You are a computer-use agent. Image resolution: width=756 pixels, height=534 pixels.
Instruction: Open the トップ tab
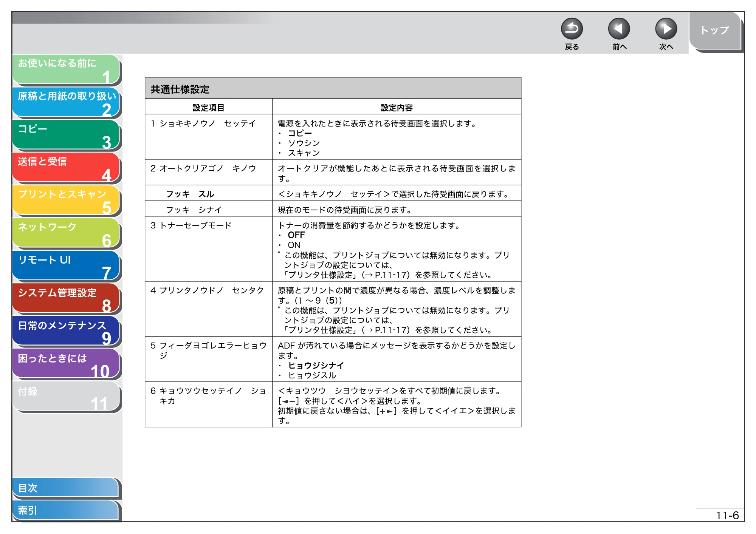point(715,31)
